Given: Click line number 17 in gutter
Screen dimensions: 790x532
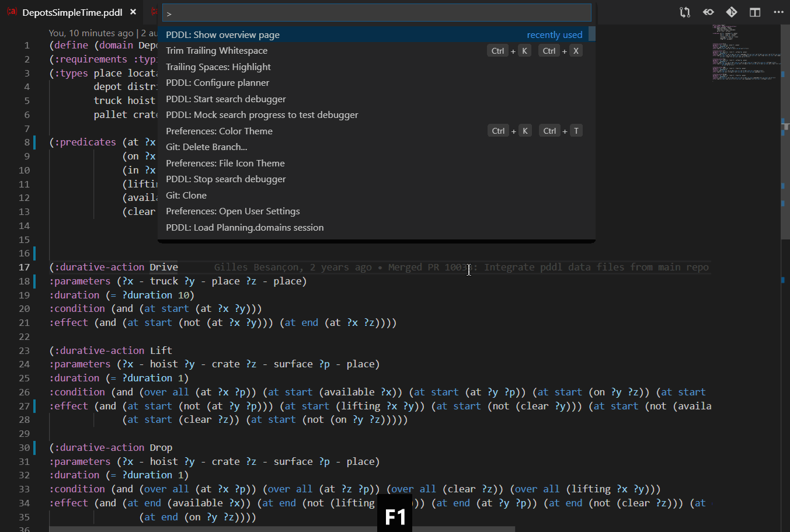Looking at the screenshot, I should [x=24, y=267].
